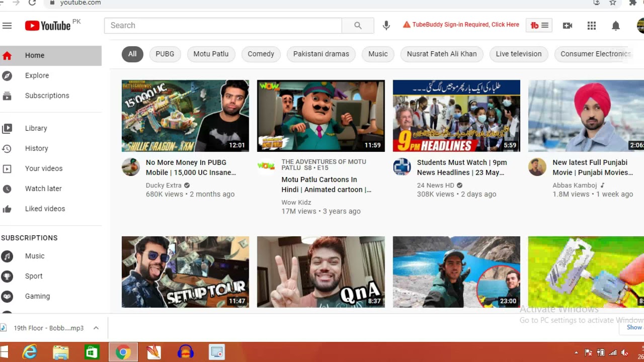Open Abbas Kamboj channel avatar
The width and height of the screenshot is (644, 362).
pos(537,167)
